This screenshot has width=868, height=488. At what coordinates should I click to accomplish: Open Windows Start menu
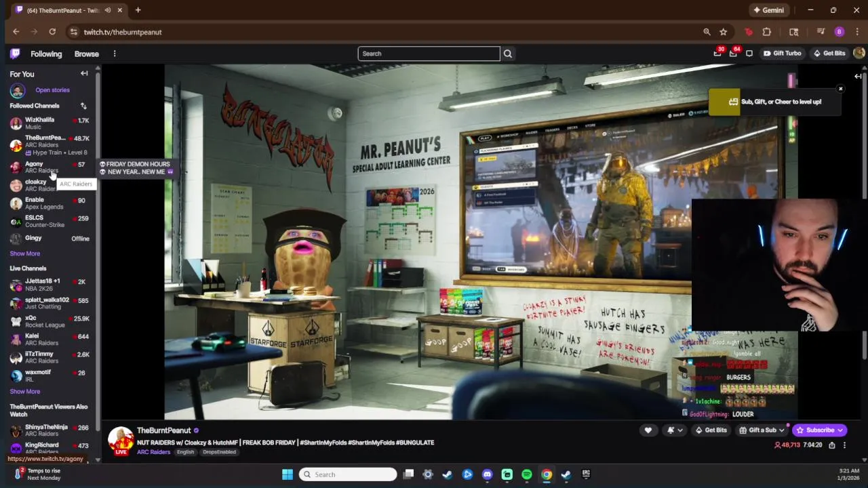click(288, 474)
